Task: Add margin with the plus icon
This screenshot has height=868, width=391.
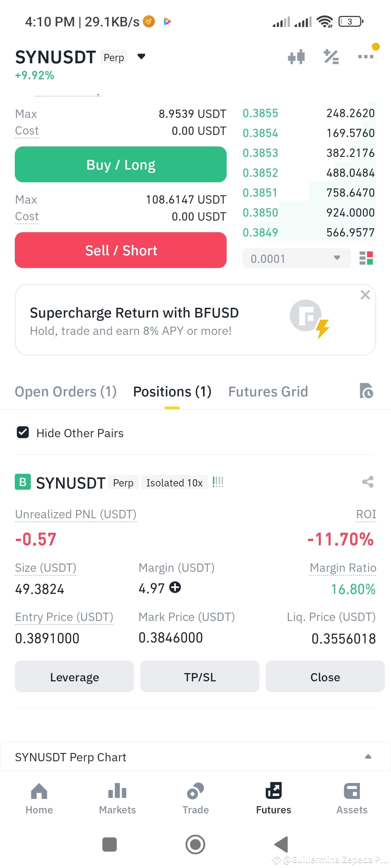Action: [175, 587]
